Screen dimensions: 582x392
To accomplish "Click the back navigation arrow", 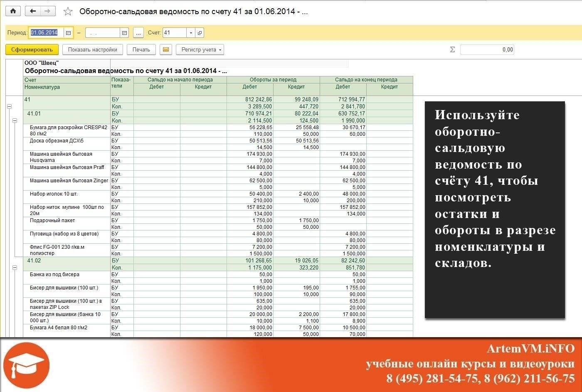I will (33, 11).
